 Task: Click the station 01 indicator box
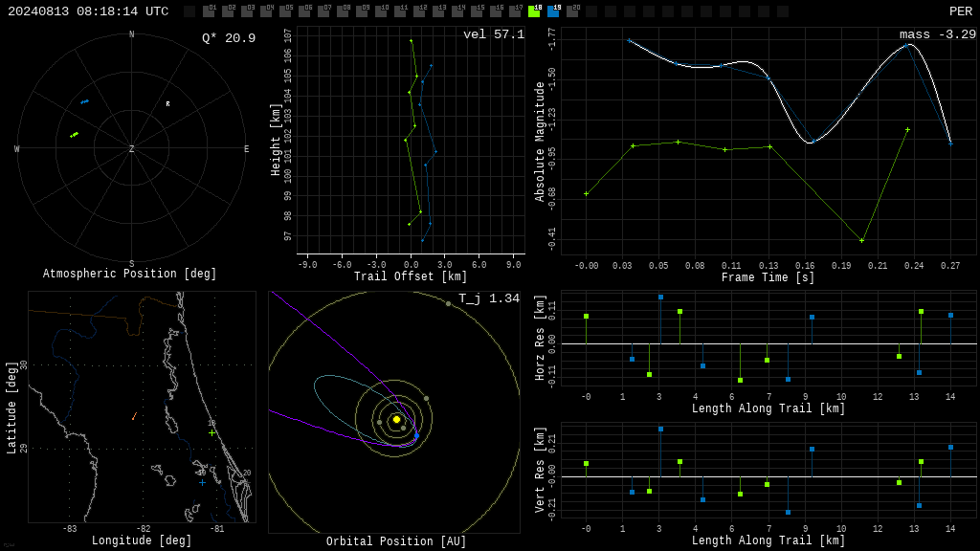point(209,11)
